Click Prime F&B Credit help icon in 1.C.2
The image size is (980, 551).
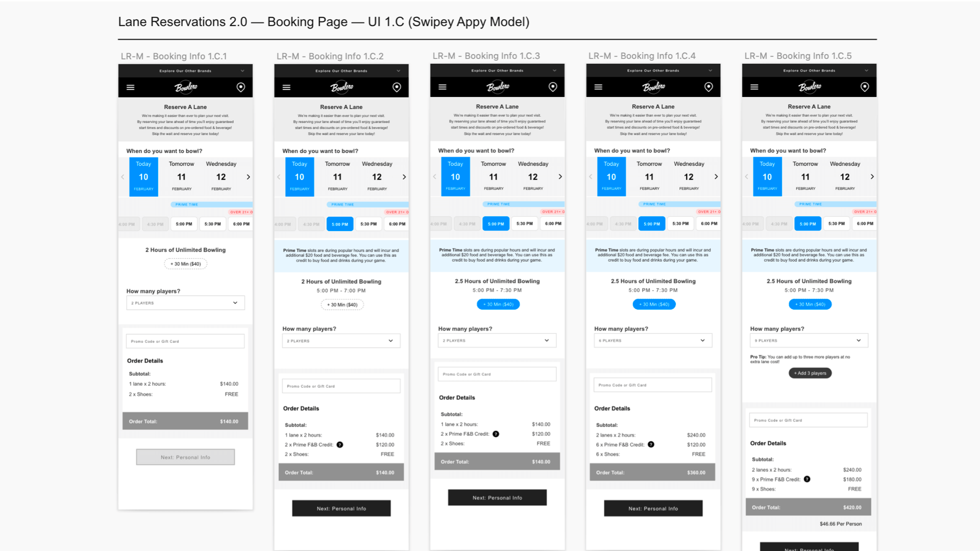pos(340,445)
